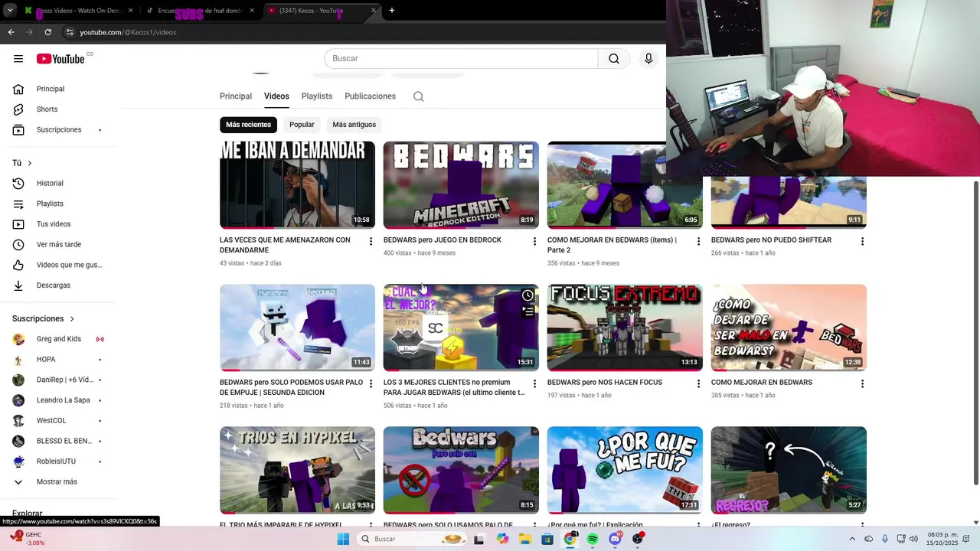Open COMO MEJORAR EN BEDWARS video title
The width and height of the screenshot is (980, 551).
click(x=761, y=383)
